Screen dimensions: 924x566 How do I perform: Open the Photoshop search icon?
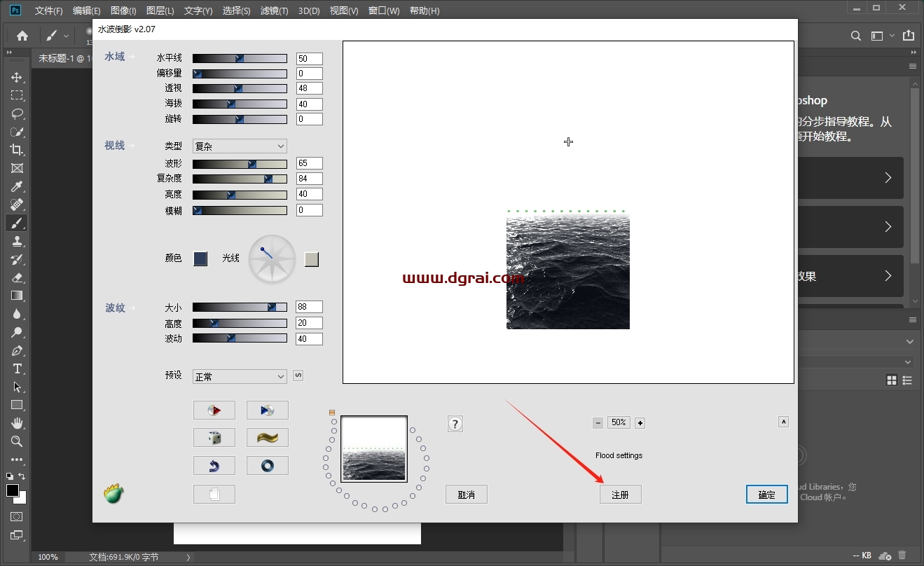[855, 36]
